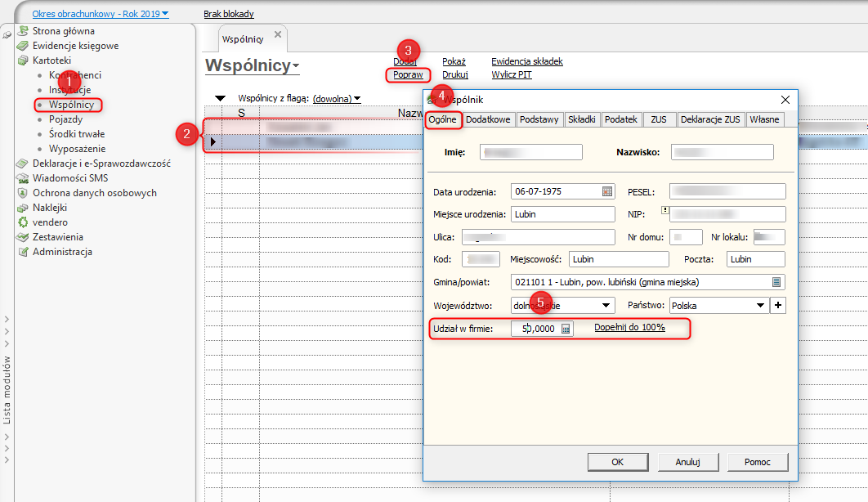Click the Dopełnij do 100% link
Viewport: 868px width, 502px height.
point(629,328)
